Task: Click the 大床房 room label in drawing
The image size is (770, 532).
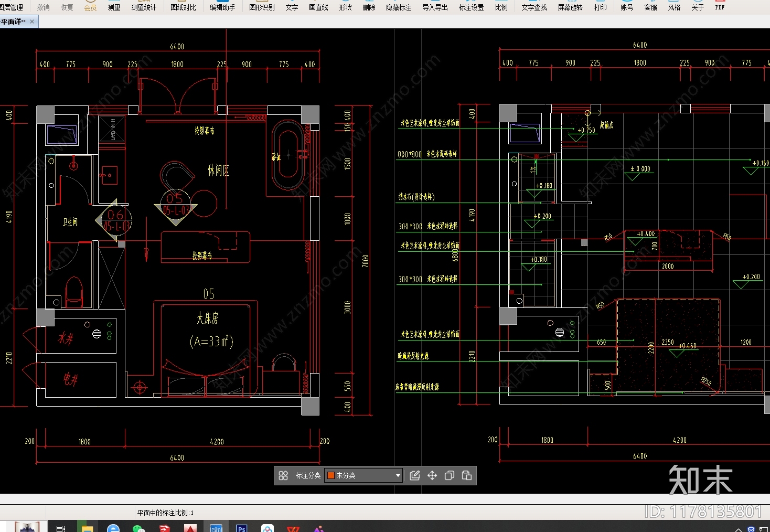Action: point(208,318)
